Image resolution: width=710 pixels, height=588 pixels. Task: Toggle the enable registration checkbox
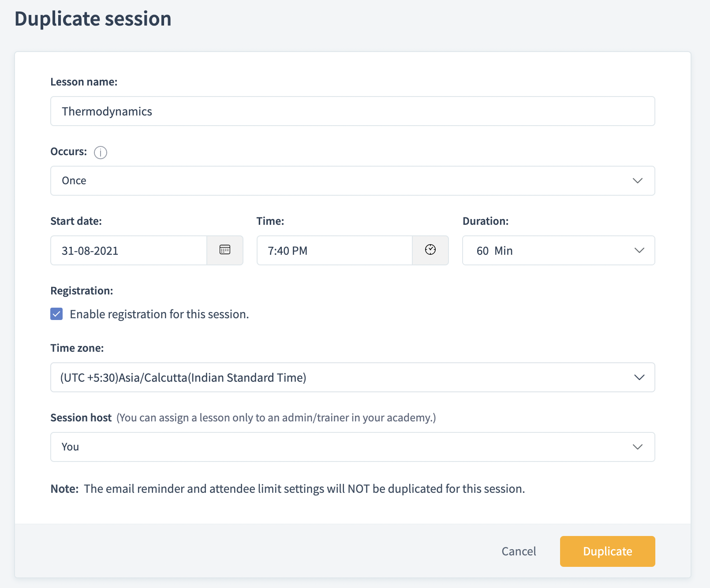tap(56, 314)
